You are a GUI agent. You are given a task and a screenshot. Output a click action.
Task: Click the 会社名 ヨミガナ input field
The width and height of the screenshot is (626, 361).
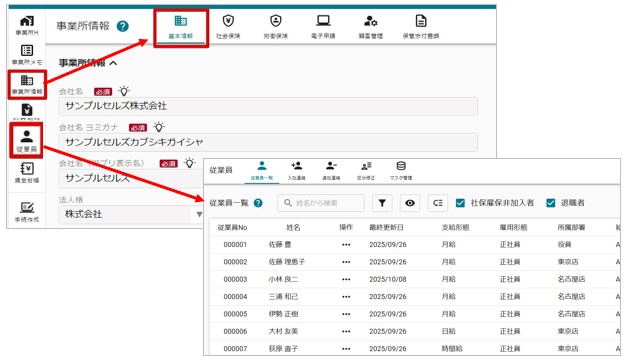(268, 142)
